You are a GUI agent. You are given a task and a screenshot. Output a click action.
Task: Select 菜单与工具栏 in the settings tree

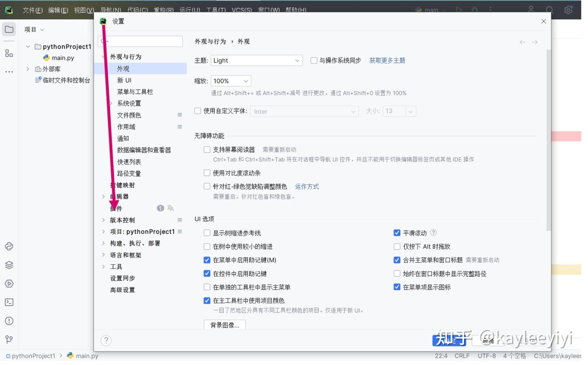pos(135,92)
